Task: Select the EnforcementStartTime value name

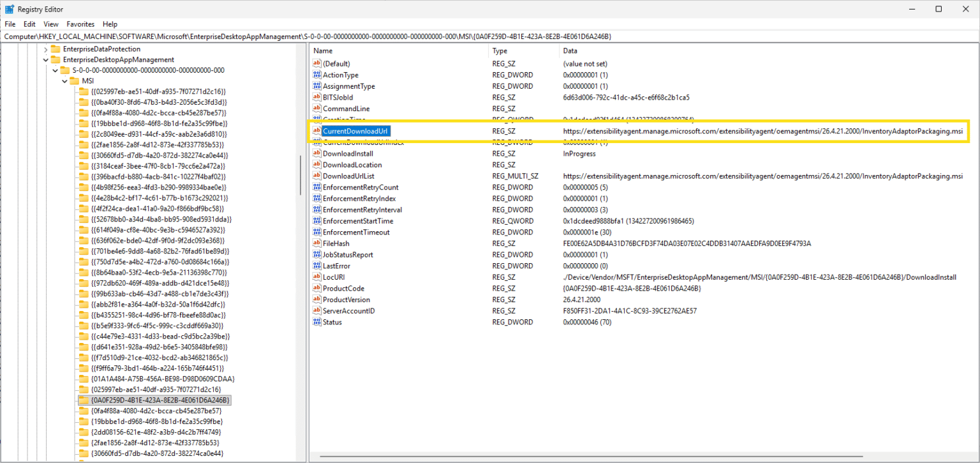Action: pos(358,221)
